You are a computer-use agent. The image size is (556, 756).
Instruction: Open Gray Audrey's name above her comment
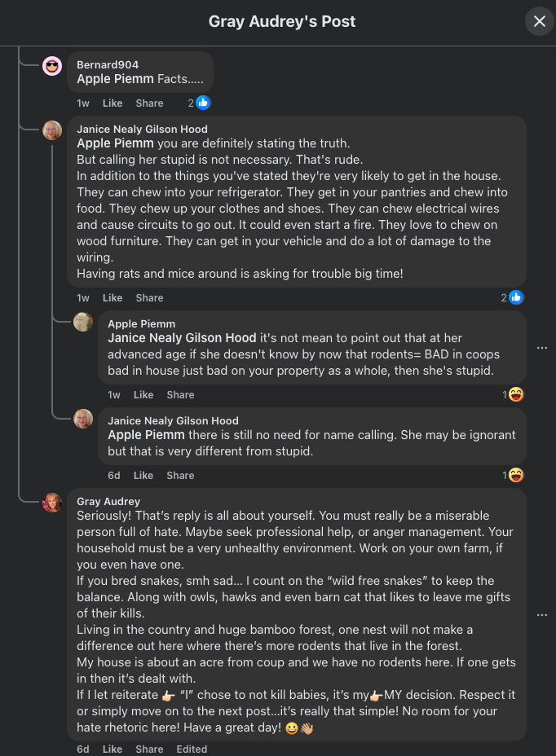[108, 502]
